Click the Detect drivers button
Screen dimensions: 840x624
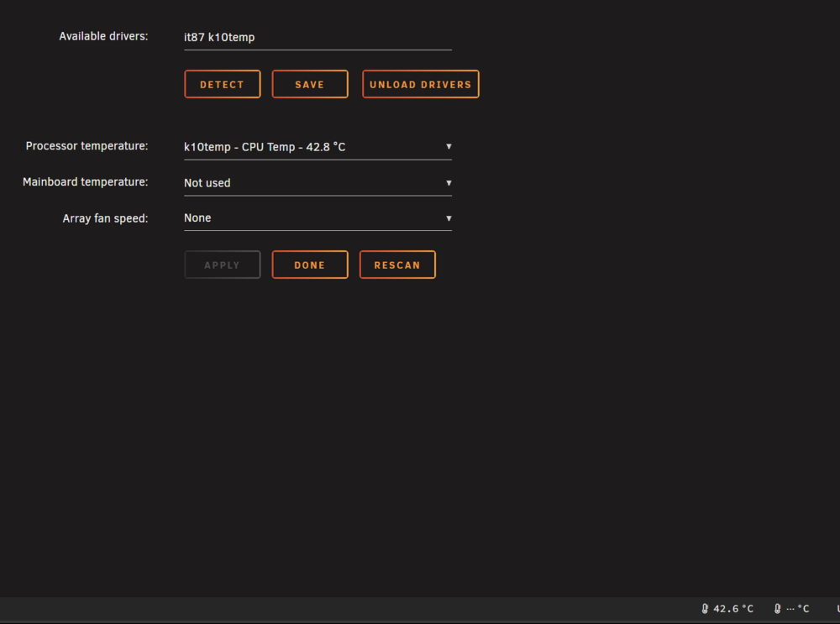tap(223, 84)
